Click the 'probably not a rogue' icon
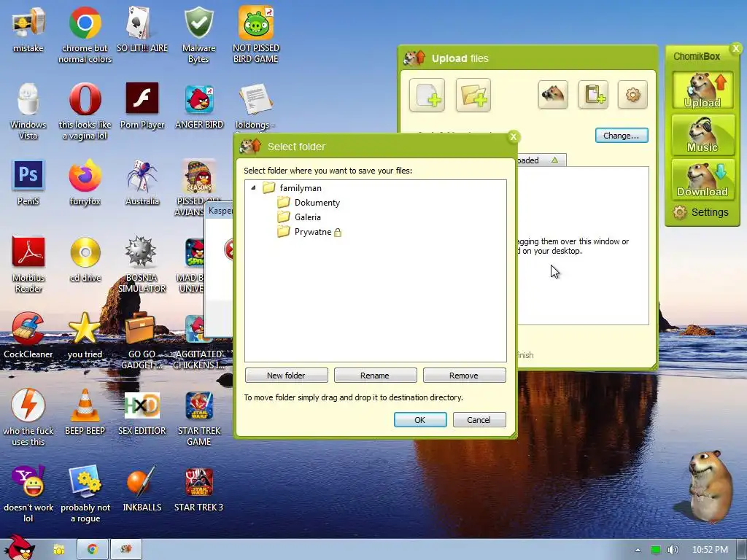 (85, 494)
